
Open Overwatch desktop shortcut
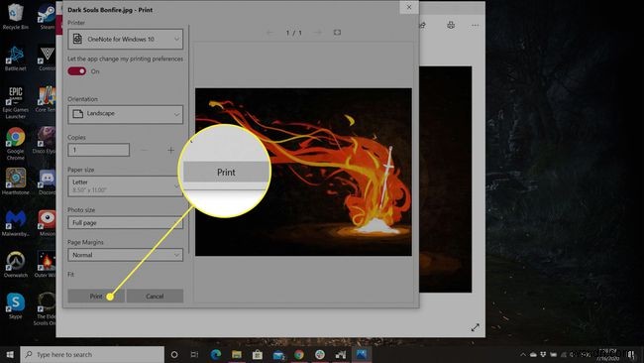pyautogui.click(x=15, y=265)
